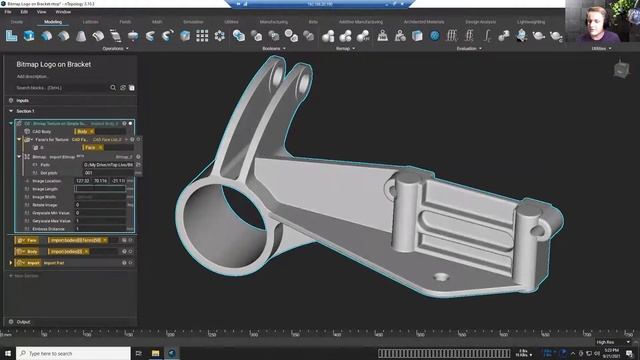The image size is (640, 360).
Task: Click the blue circle evaluation icon
Action: (435, 36)
